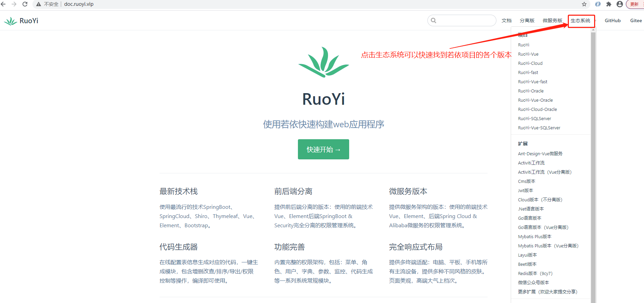Open the 微服务版 nav item

[x=552, y=20]
